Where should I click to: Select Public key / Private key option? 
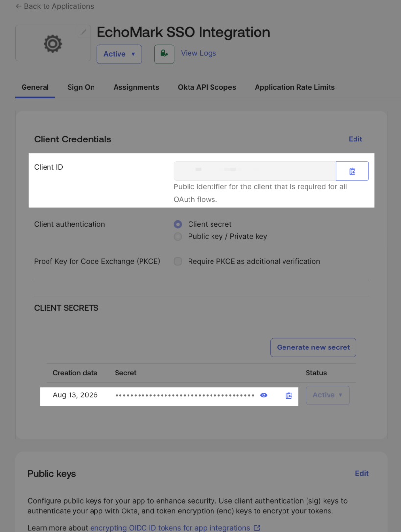(x=178, y=236)
